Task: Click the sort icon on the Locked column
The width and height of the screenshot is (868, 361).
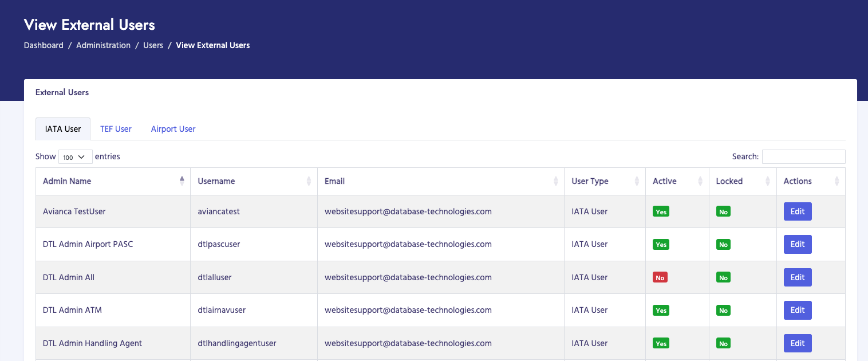Action: (x=767, y=180)
